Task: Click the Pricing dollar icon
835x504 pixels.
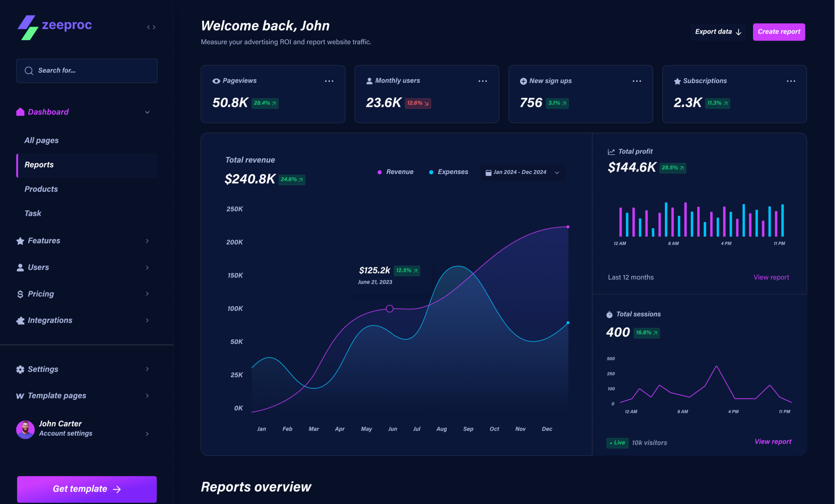Action: (20, 294)
